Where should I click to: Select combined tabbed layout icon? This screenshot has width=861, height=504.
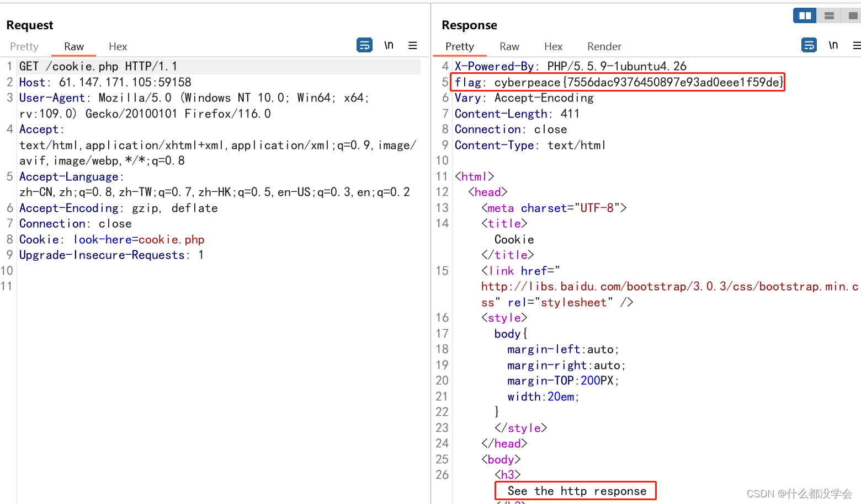(852, 15)
